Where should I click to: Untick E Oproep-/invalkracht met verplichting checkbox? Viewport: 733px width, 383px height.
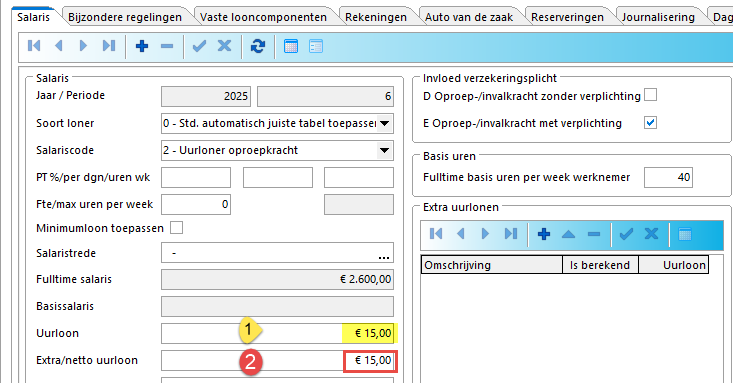click(650, 123)
